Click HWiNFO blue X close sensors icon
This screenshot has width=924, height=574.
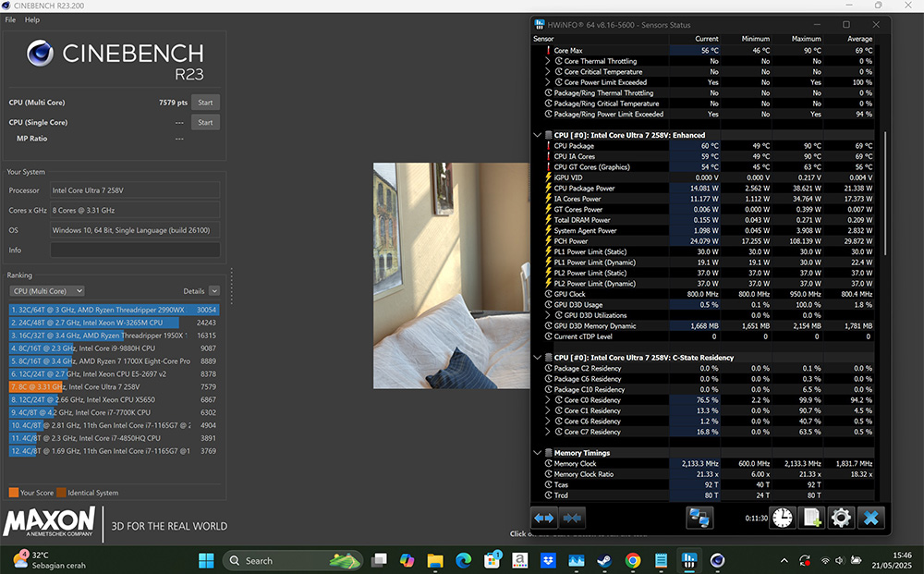click(870, 519)
